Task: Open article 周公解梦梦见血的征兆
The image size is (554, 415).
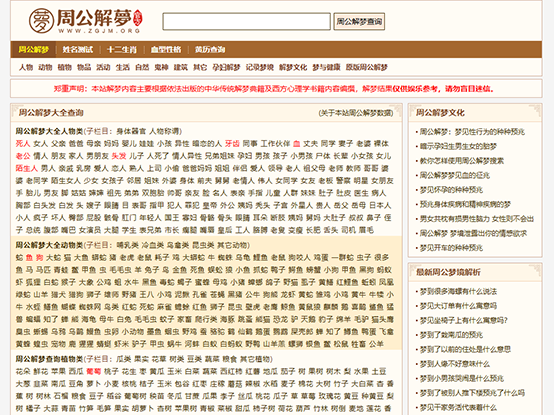Action: pos(455,175)
